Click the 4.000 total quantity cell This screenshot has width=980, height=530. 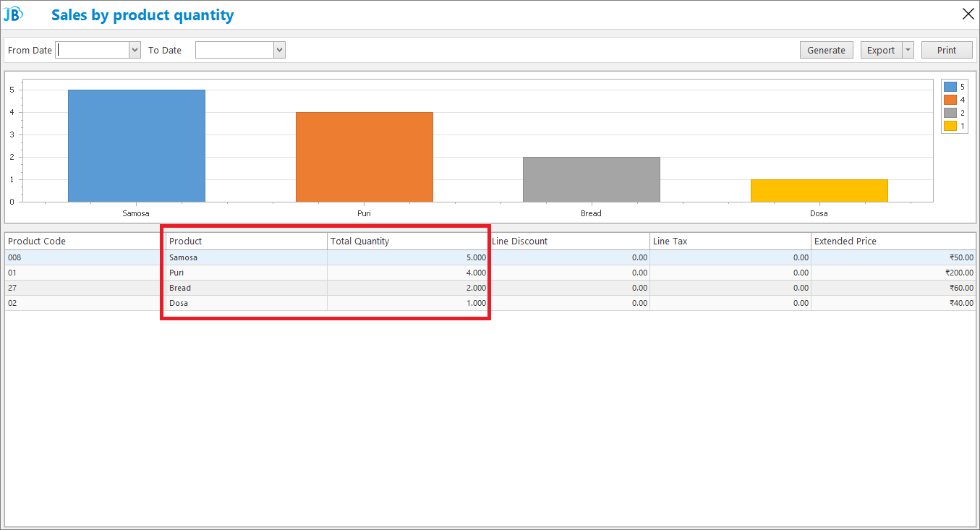click(x=408, y=273)
